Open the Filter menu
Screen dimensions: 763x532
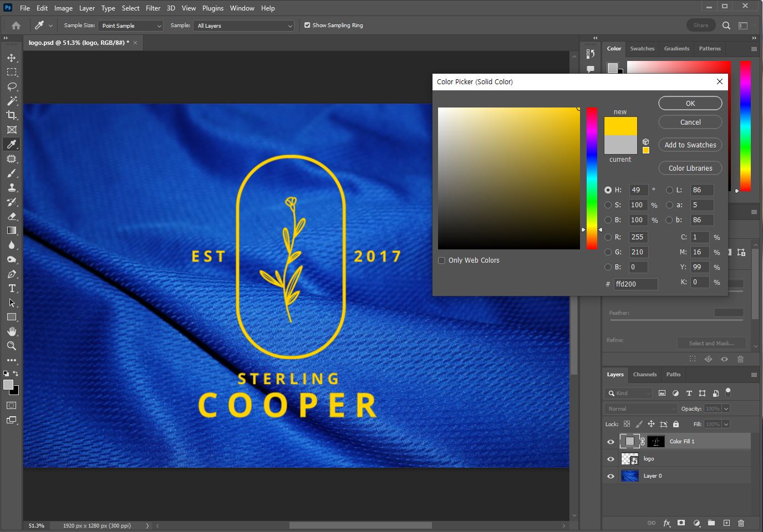153,8
